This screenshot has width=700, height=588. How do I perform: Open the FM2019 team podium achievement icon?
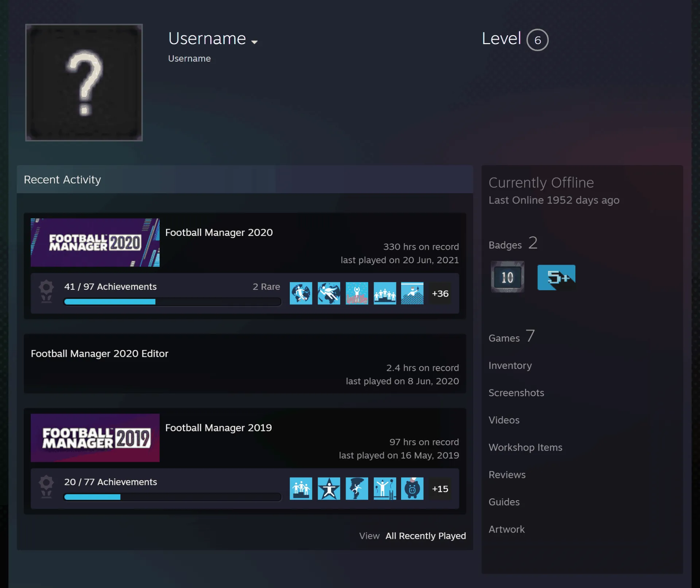point(301,488)
